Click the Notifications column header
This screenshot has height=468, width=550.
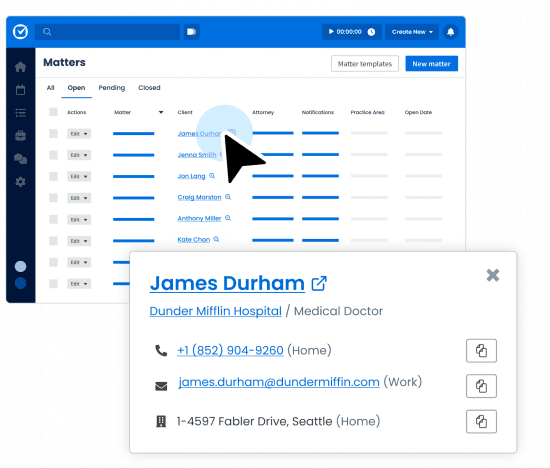(x=318, y=112)
